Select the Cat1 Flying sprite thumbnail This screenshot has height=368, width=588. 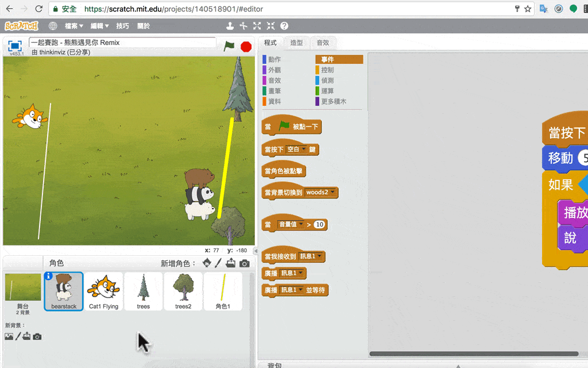[x=103, y=292]
